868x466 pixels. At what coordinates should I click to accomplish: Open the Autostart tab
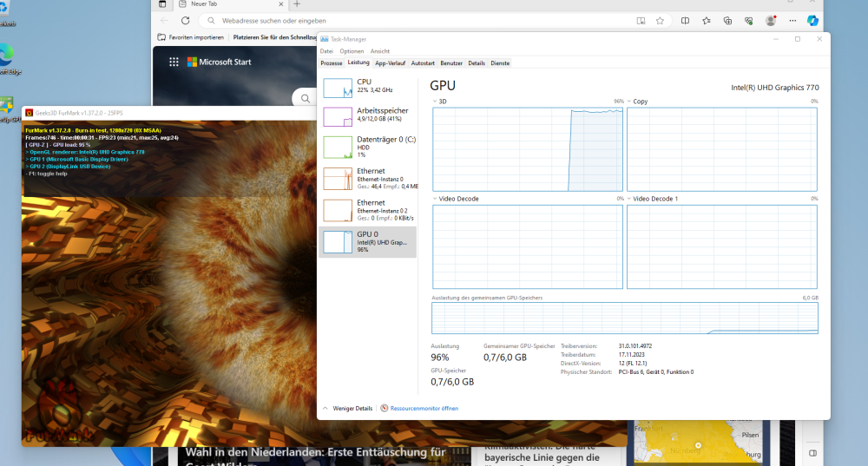click(423, 63)
